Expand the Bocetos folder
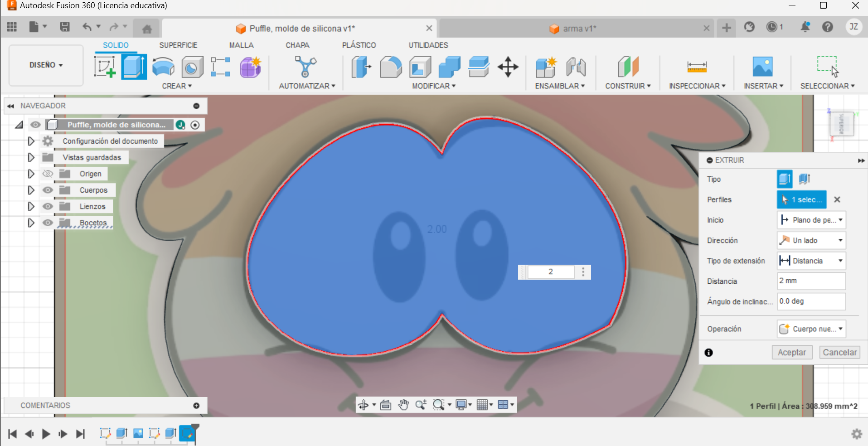Image resolution: width=868 pixels, height=446 pixels. (31, 223)
